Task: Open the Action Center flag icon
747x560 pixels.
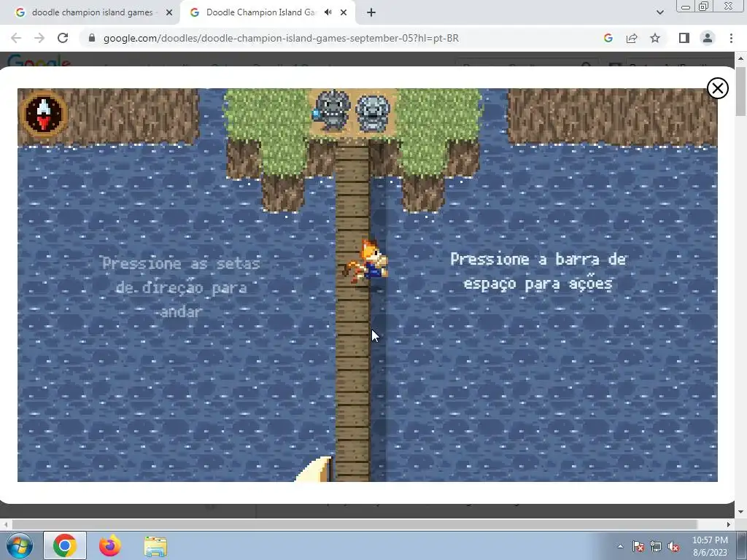Action: [x=638, y=546]
